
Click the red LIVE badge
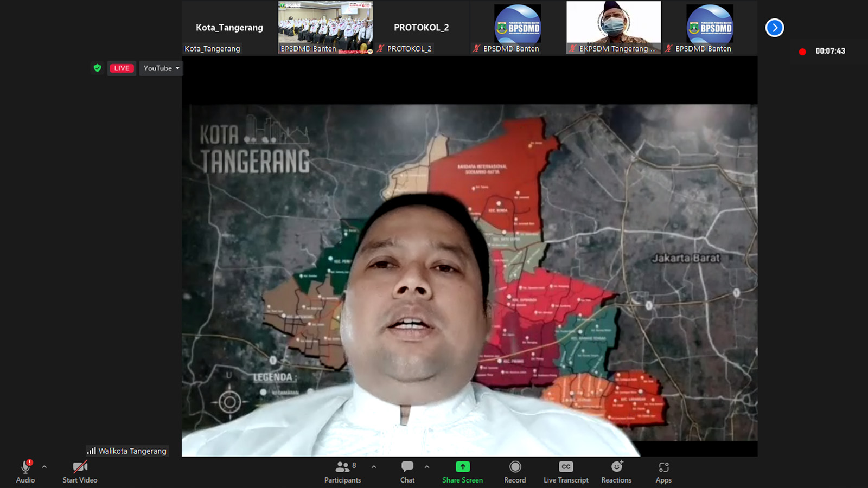[x=122, y=68]
